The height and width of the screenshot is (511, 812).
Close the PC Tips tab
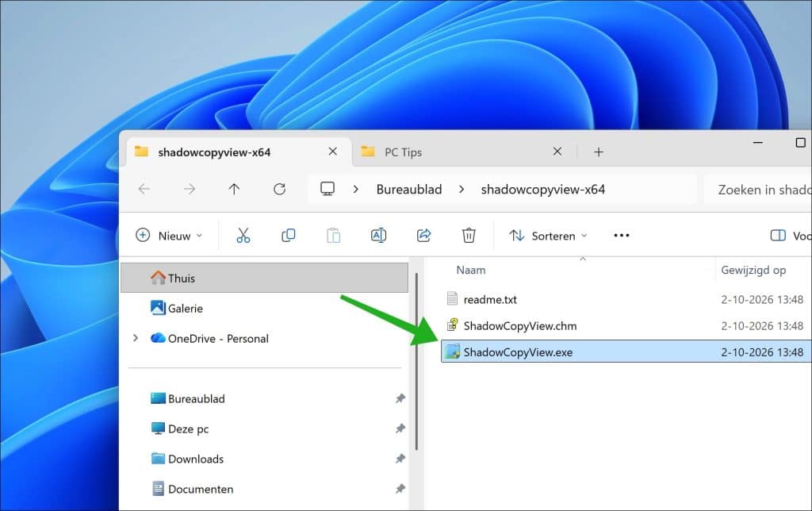coord(557,152)
